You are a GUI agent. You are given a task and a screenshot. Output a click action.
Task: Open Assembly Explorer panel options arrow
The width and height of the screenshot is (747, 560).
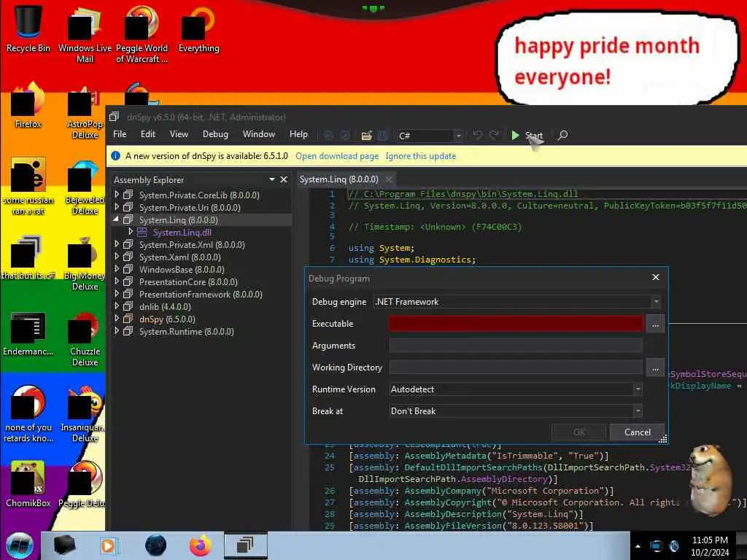click(x=271, y=179)
